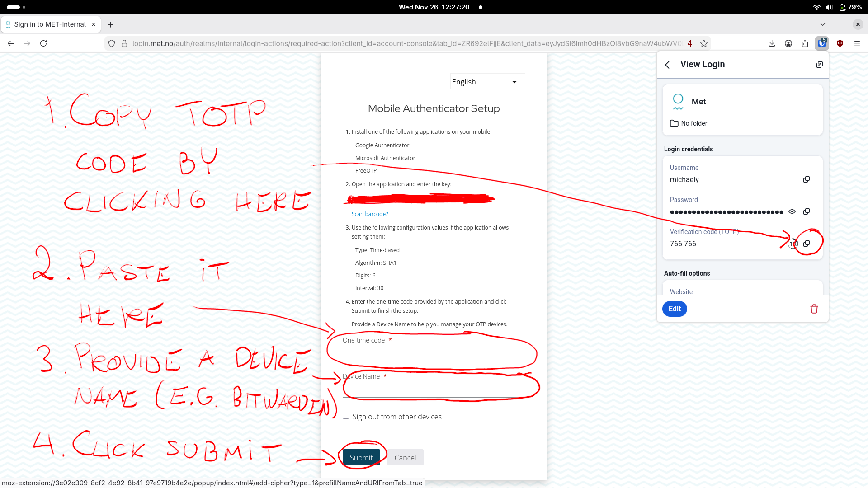The height and width of the screenshot is (488, 868).
Task: Open Firefox hamburger application menu
Action: [x=857, y=43]
